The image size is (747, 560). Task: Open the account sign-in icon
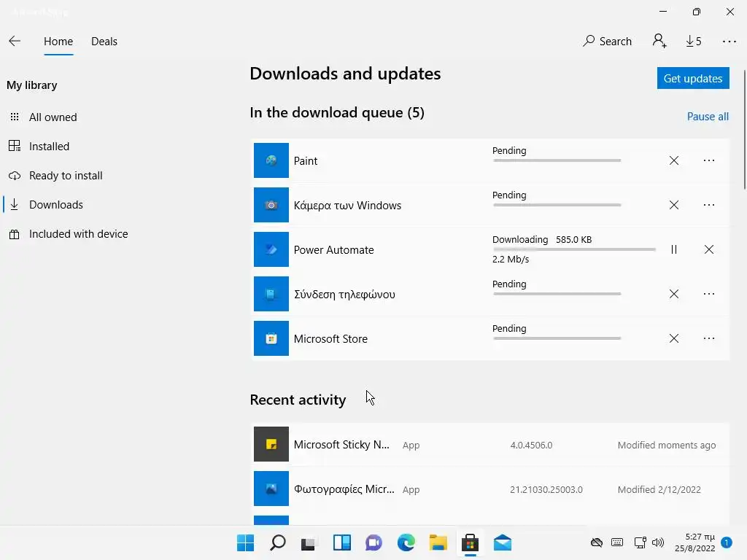[659, 42]
